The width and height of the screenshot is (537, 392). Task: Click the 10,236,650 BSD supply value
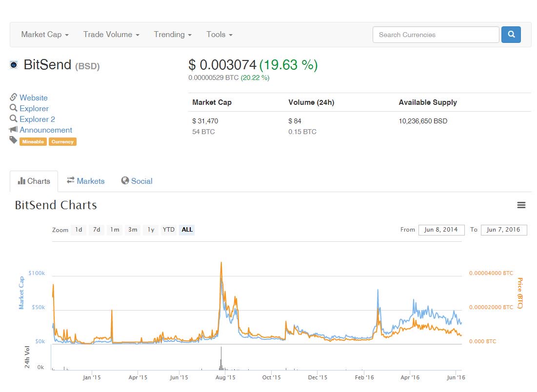tap(423, 121)
